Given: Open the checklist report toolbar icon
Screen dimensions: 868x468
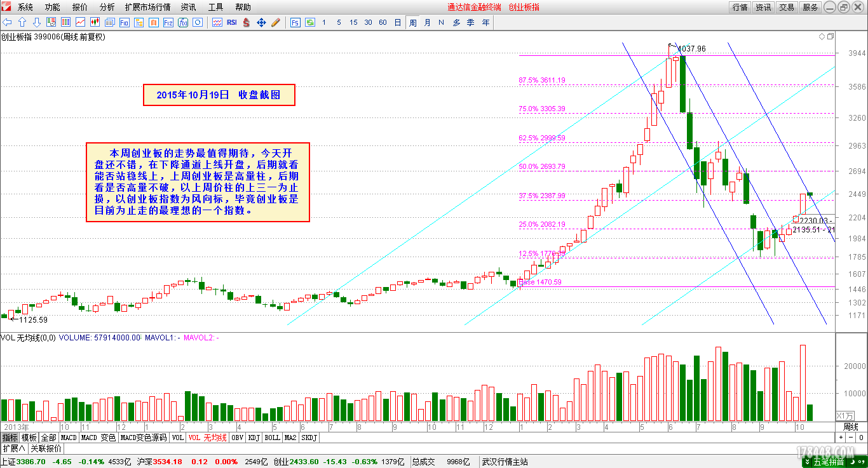Looking at the screenshot, I should point(51,22).
